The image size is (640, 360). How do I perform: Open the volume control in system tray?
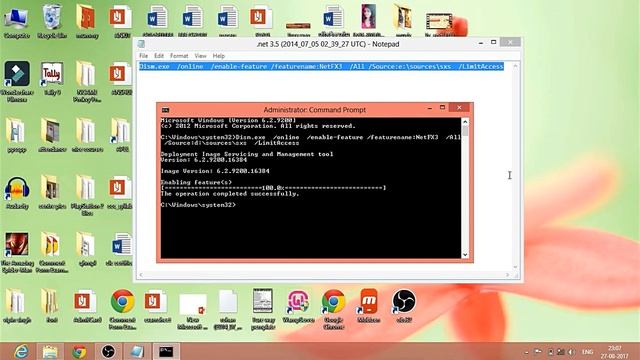[571, 352]
